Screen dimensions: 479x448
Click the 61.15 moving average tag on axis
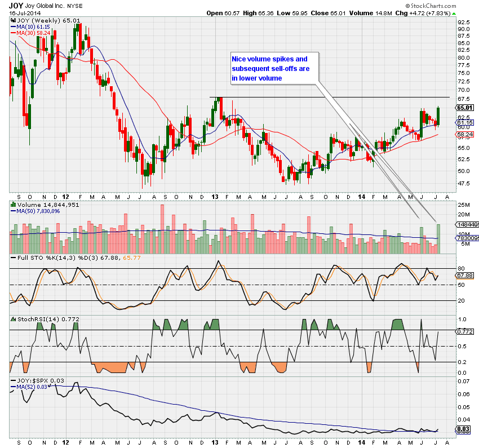pos(465,122)
